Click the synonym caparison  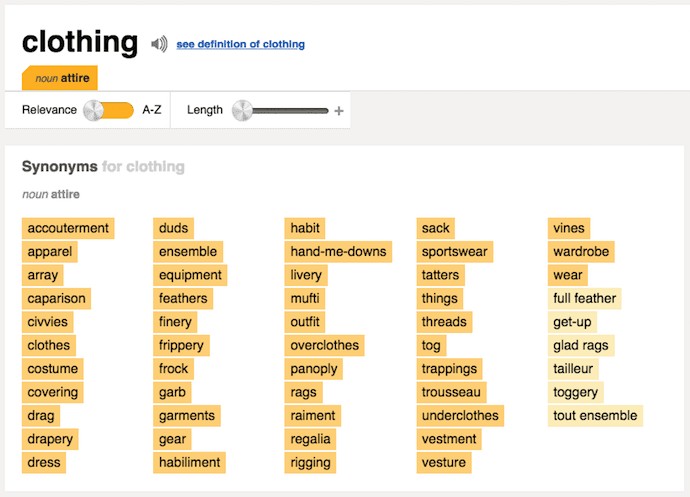56,298
